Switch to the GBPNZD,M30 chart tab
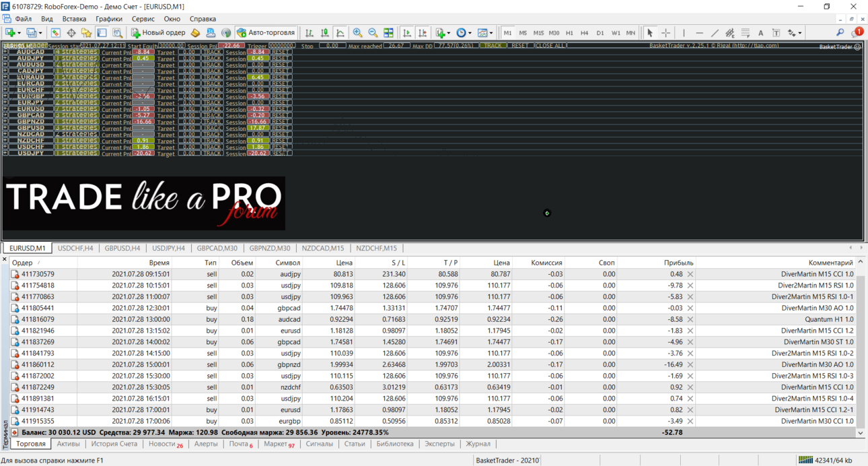The height and width of the screenshot is (466, 868). point(269,248)
